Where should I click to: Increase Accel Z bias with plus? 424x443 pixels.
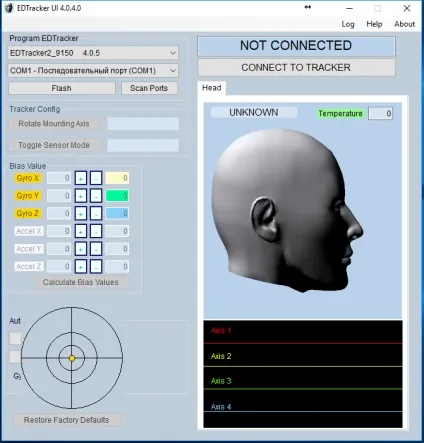(x=81, y=267)
